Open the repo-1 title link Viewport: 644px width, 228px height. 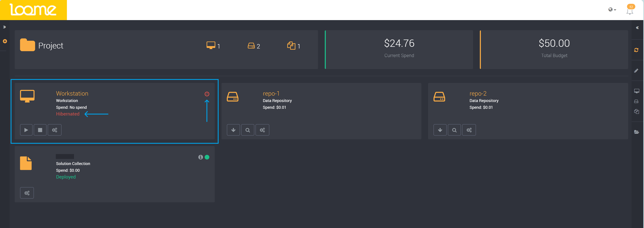271,93
